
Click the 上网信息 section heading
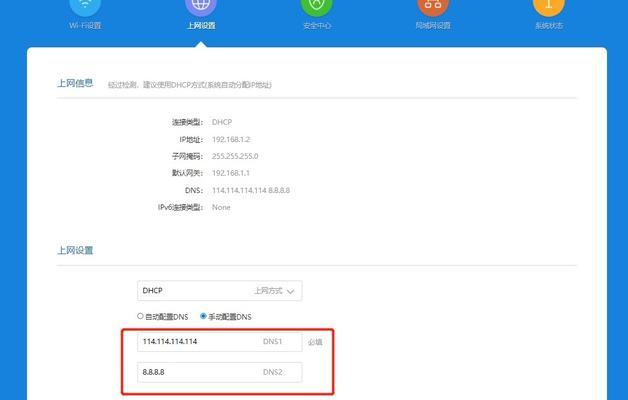click(75, 83)
